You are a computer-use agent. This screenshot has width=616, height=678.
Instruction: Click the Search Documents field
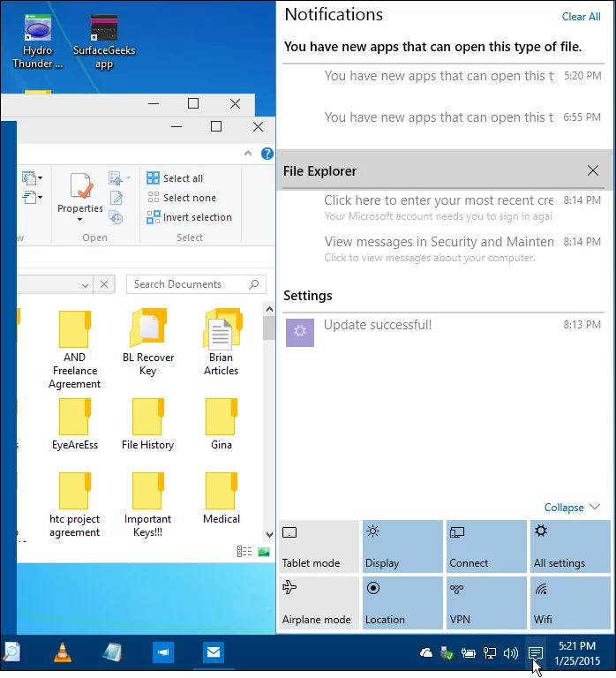tap(188, 284)
